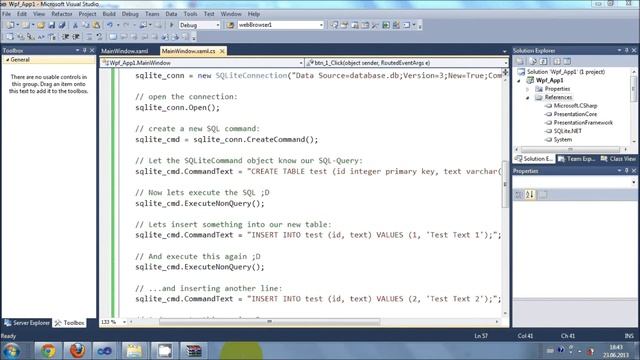Click Solution Explorer's Properties toolbar icon
Viewport: 640px width, 360px height.
click(520, 62)
